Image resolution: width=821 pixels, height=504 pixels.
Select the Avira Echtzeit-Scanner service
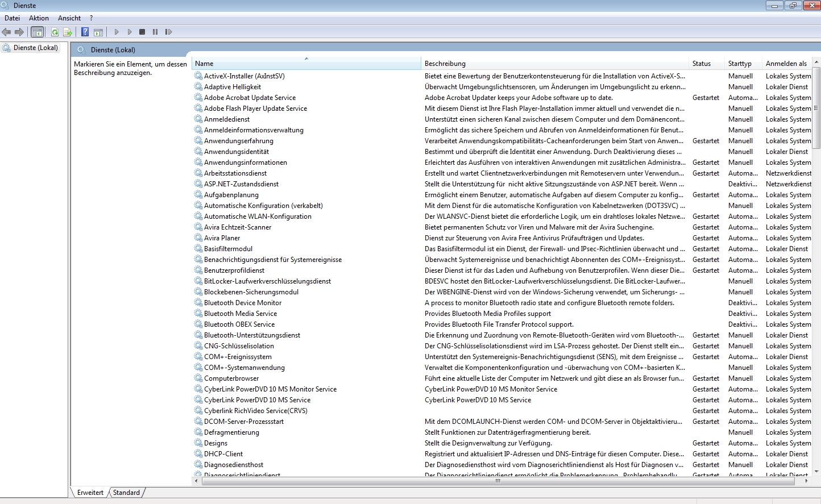[x=238, y=227]
